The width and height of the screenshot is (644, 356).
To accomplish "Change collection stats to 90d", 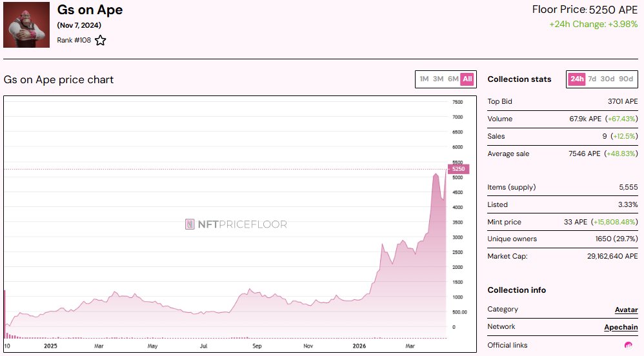I will coord(626,79).
